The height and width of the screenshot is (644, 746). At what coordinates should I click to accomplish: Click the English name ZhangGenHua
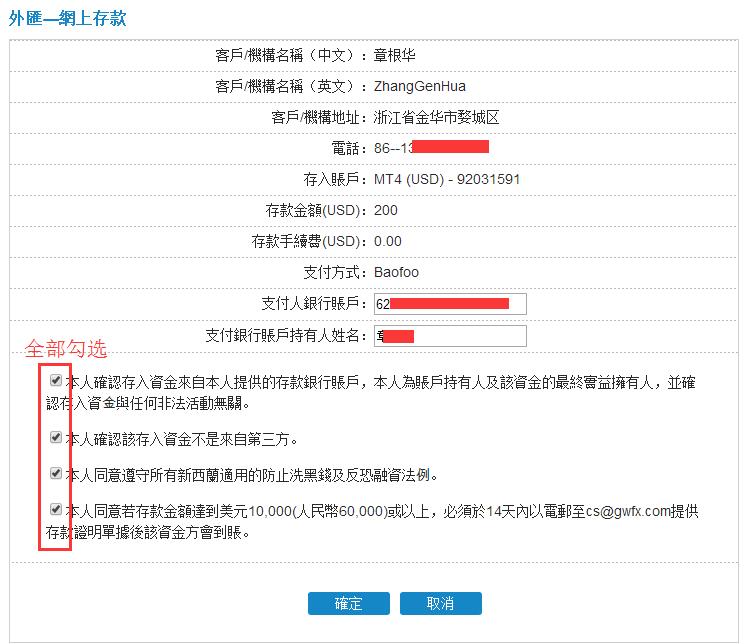pyautogui.click(x=419, y=86)
